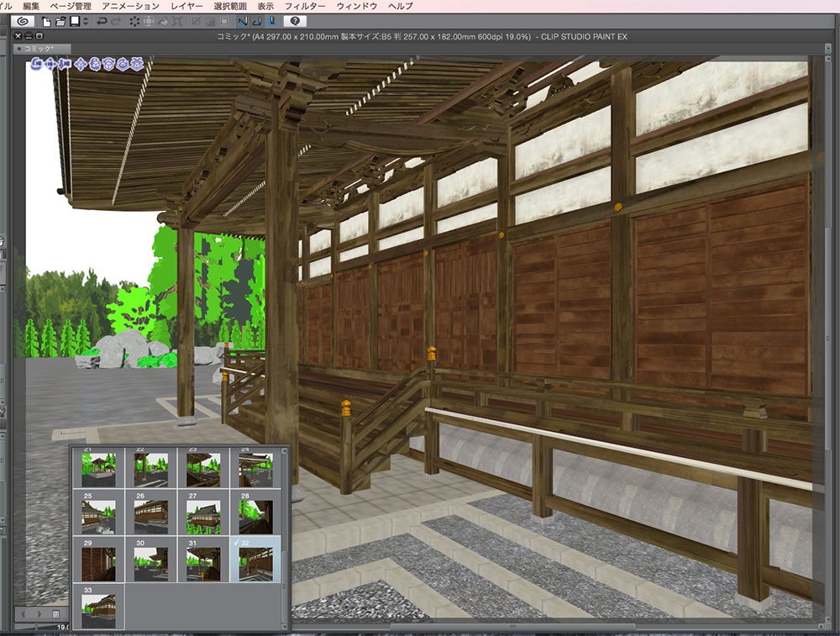Click the open-file folder icon
This screenshot has height=636, width=840.
point(60,22)
